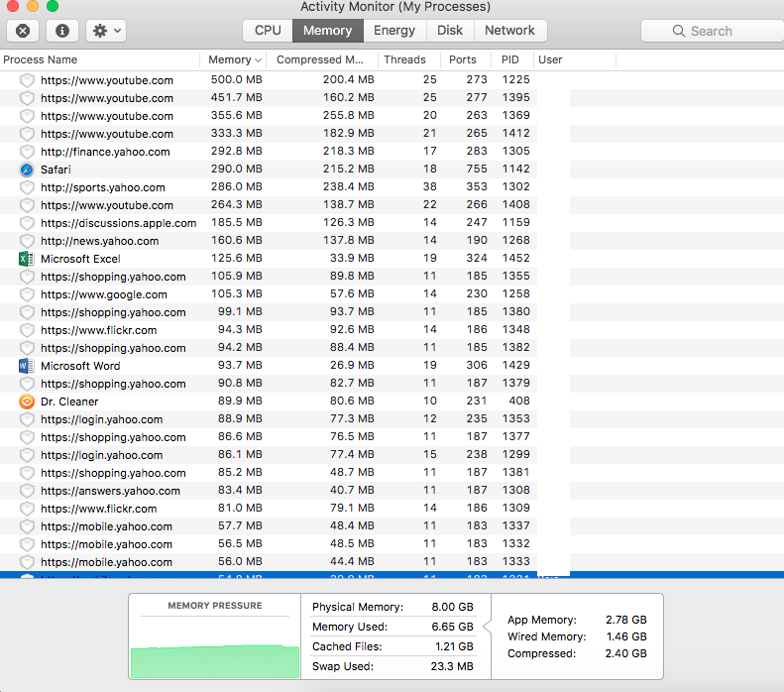Click shield icon of login.yahoo.com PID 1353
Viewport: 784px width, 692px height.
pyautogui.click(x=27, y=419)
